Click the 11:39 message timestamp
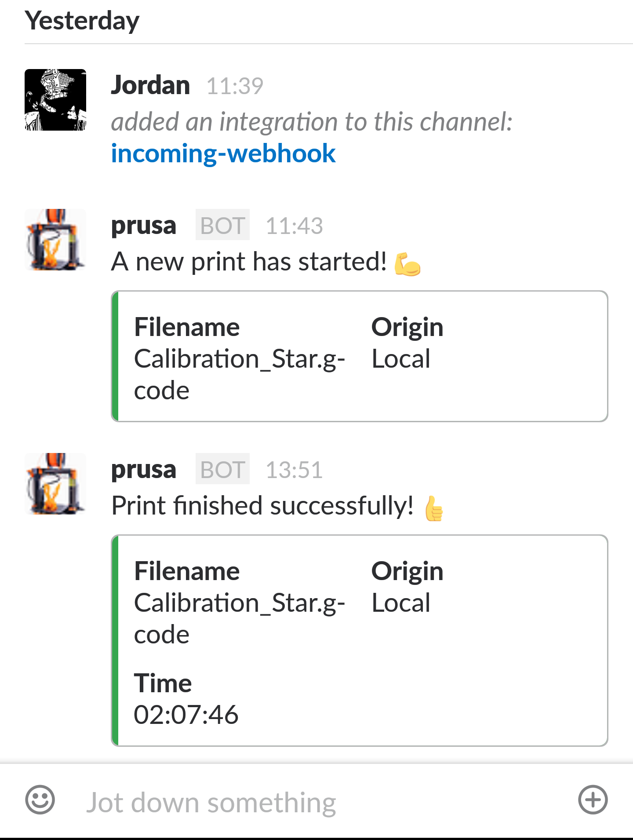Viewport: 633px width, 840px height. click(235, 86)
